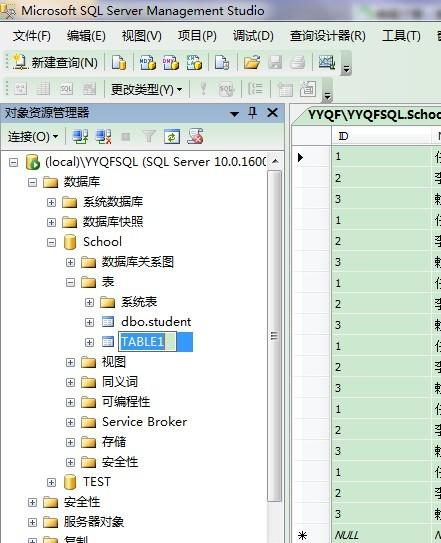Open the View (视图) menu
Viewport: 441px width, 543px height.
pos(142,36)
